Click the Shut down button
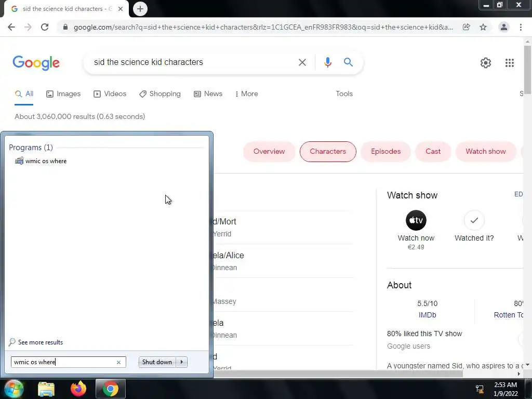Viewport: 532px width, 399px height. pos(157,362)
